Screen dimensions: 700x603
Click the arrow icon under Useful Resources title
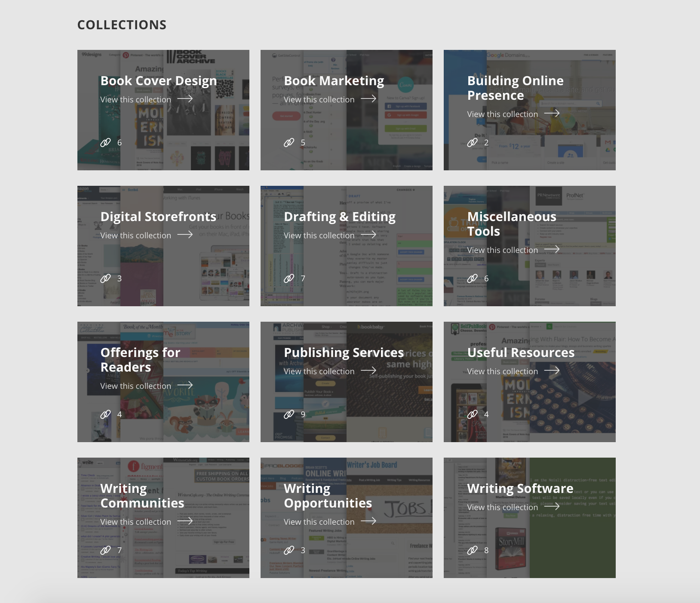(552, 370)
